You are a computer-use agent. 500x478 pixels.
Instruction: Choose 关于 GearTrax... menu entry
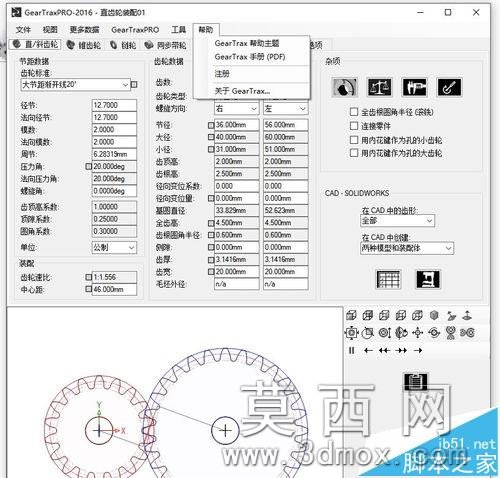(242, 91)
